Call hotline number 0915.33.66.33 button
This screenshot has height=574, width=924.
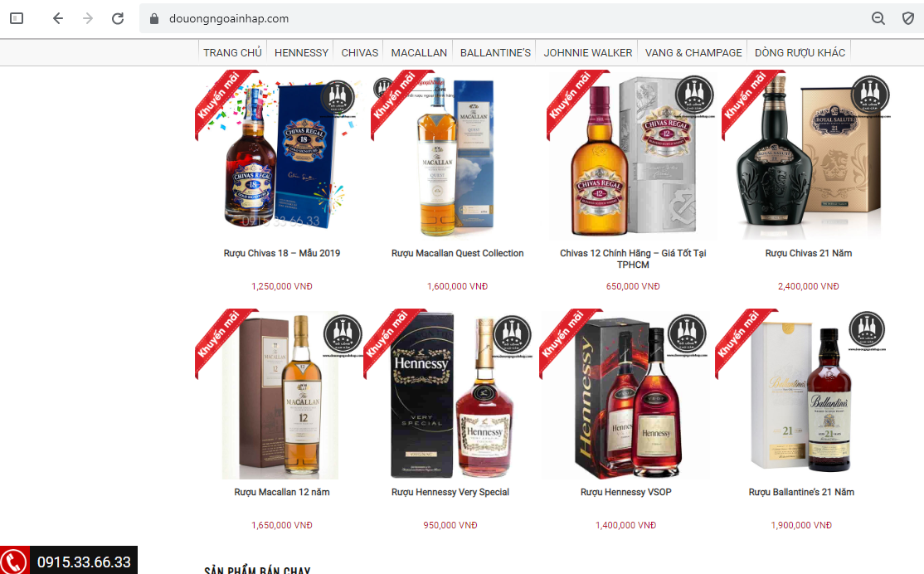coord(69,561)
